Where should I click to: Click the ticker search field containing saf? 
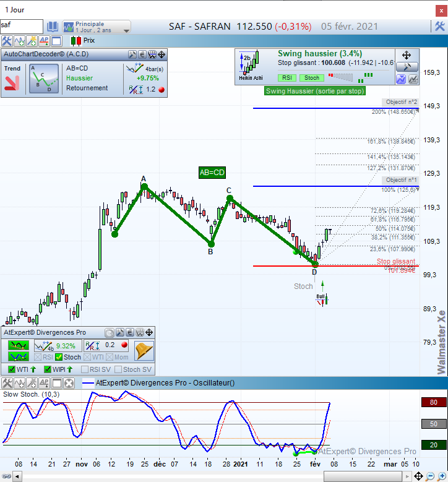[22, 27]
